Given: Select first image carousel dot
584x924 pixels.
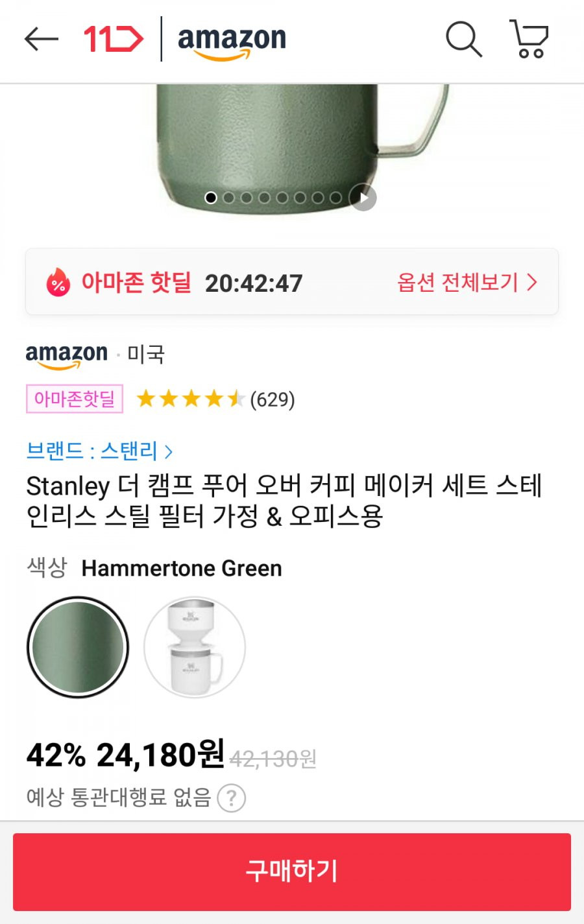Looking at the screenshot, I should [x=211, y=197].
